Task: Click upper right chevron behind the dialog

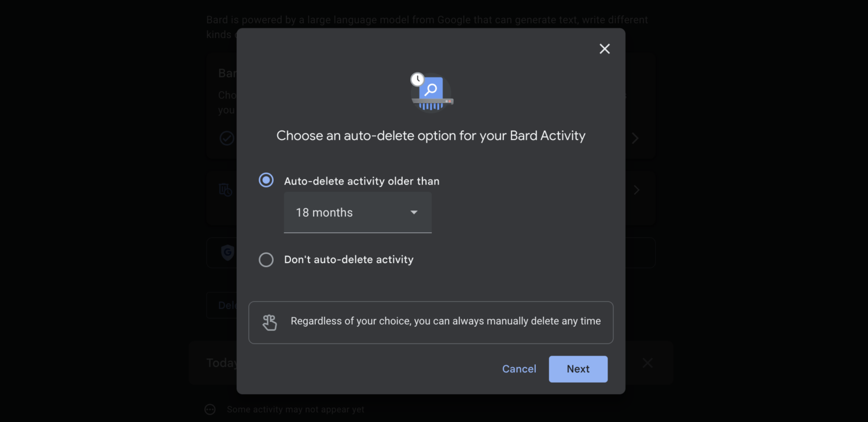Action: pyautogui.click(x=635, y=138)
